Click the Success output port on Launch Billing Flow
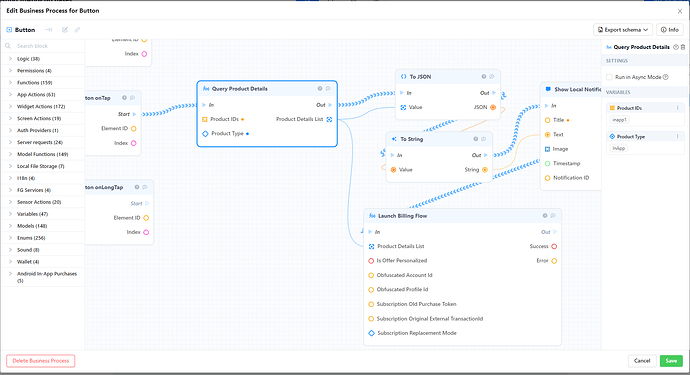The height and width of the screenshot is (375, 690). [554, 246]
